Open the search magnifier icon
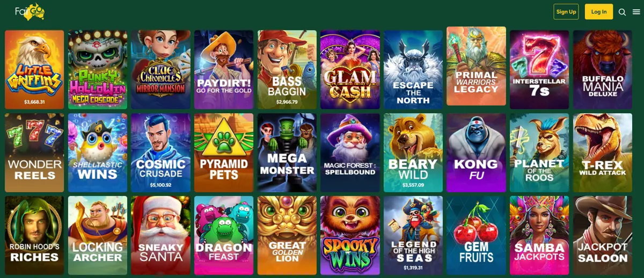This screenshot has width=644, height=278. (622, 12)
